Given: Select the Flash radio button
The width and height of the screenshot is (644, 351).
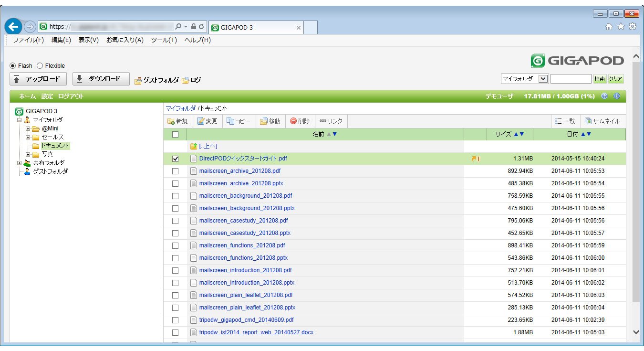Looking at the screenshot, I should [x=13, y=66].
